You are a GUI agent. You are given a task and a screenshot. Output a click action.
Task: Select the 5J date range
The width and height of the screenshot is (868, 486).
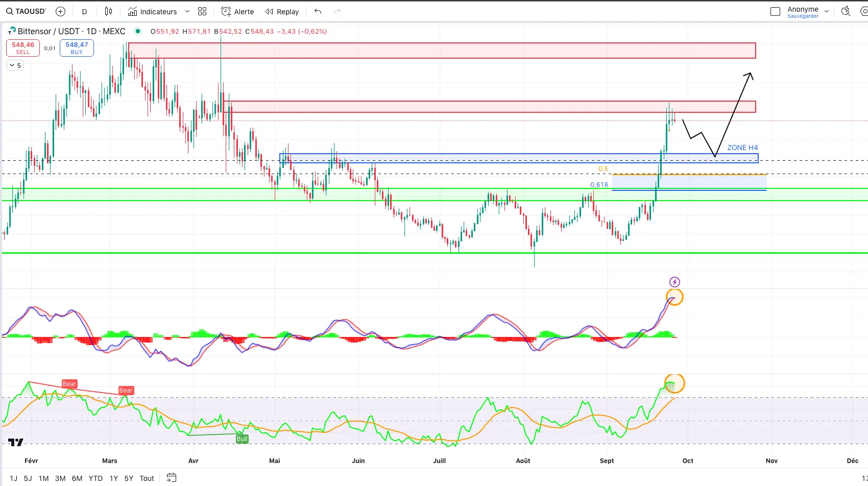coord(28,478)
